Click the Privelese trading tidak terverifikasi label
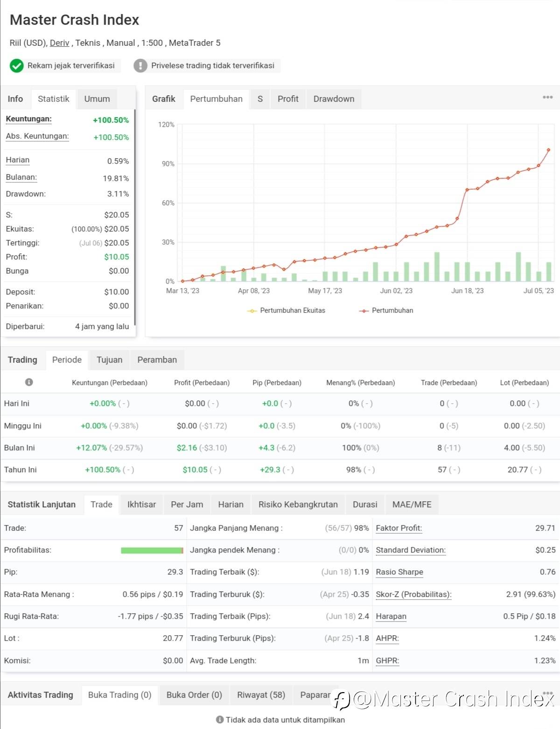The image size is (560, 729). (213, 66)
